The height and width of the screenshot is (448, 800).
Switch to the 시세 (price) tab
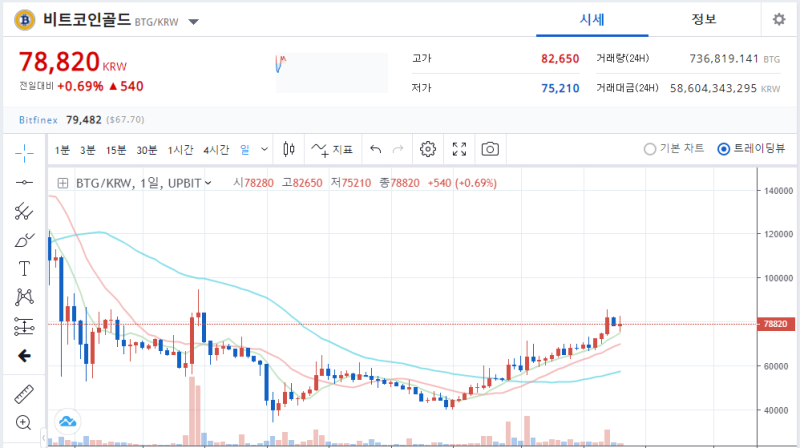pyautogui.click(x=592, y=20)
